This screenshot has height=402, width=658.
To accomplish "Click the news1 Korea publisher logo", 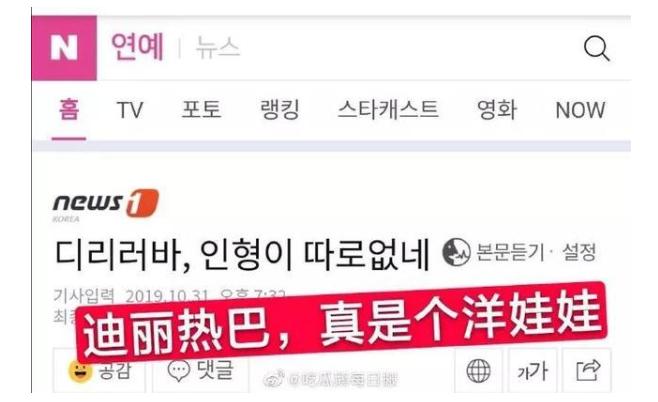I will (x=106, y=205).
